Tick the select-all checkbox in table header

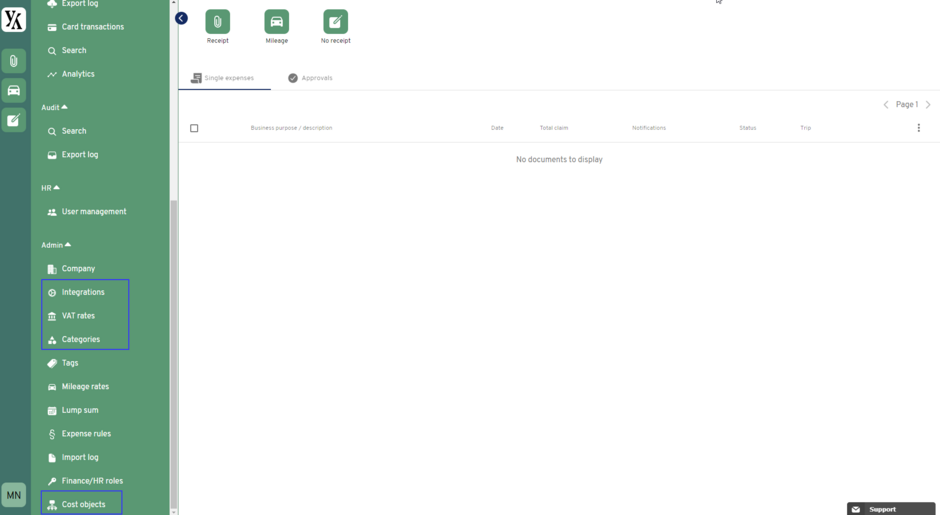click(x=194, y=128)
